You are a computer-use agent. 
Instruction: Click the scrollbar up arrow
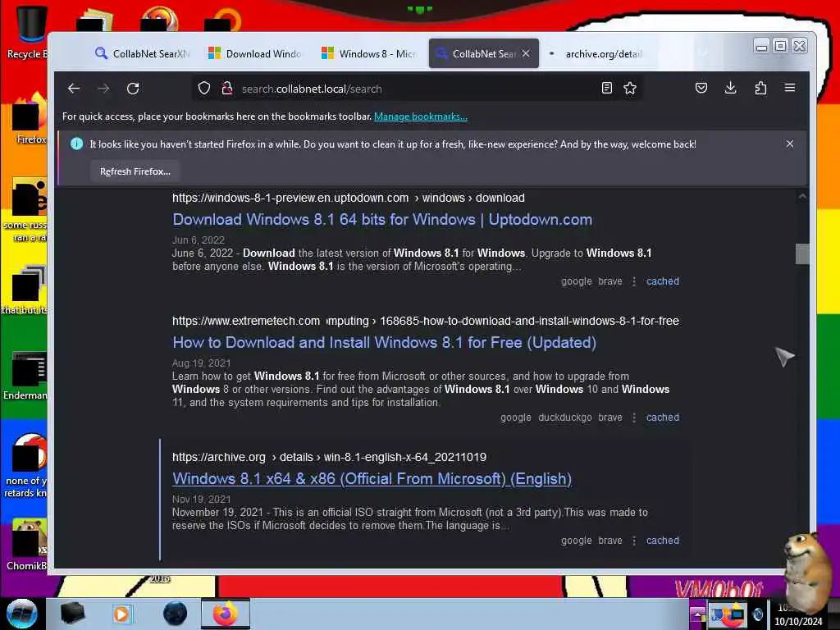tap(802, 197)
